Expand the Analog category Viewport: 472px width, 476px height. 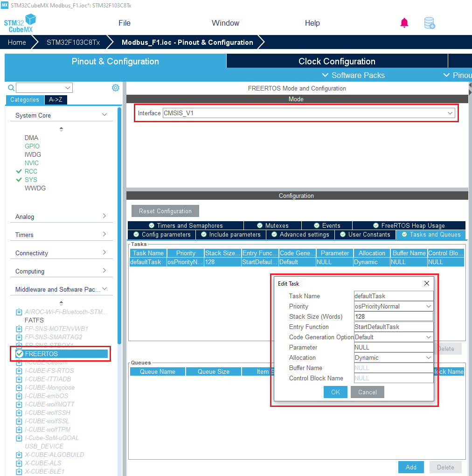(104, 216)
